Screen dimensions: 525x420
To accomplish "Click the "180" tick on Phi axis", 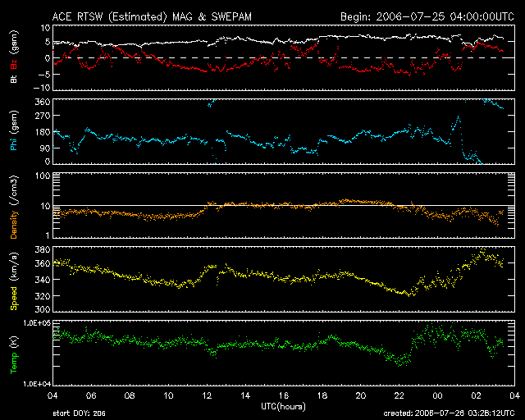I will [x=43, y=132].
